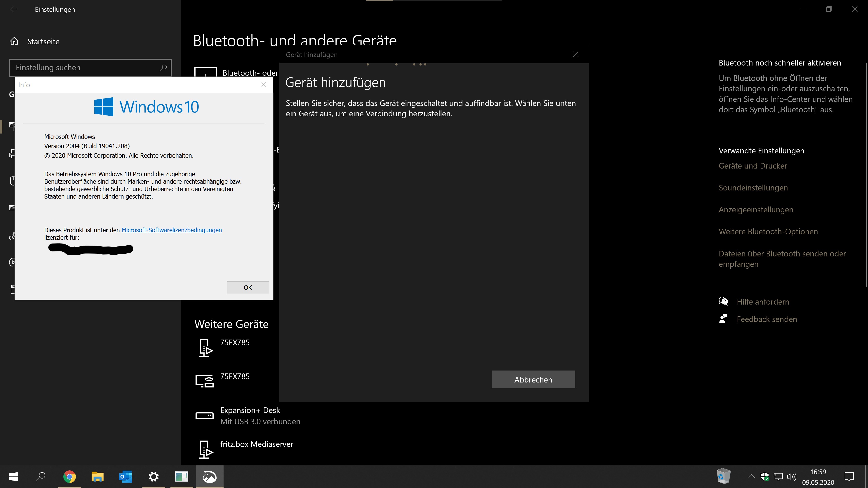Open the Outlook taskbar icon

click(125, 476)
